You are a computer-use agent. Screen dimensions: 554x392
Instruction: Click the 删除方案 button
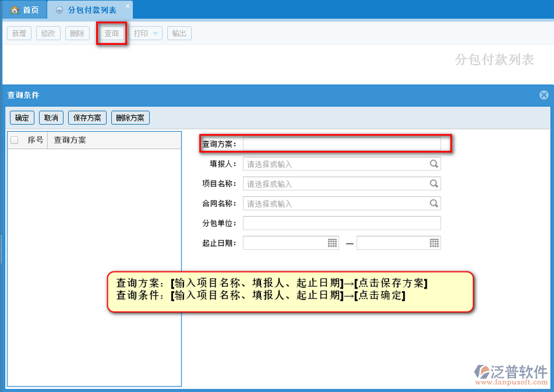pos(130,118)
